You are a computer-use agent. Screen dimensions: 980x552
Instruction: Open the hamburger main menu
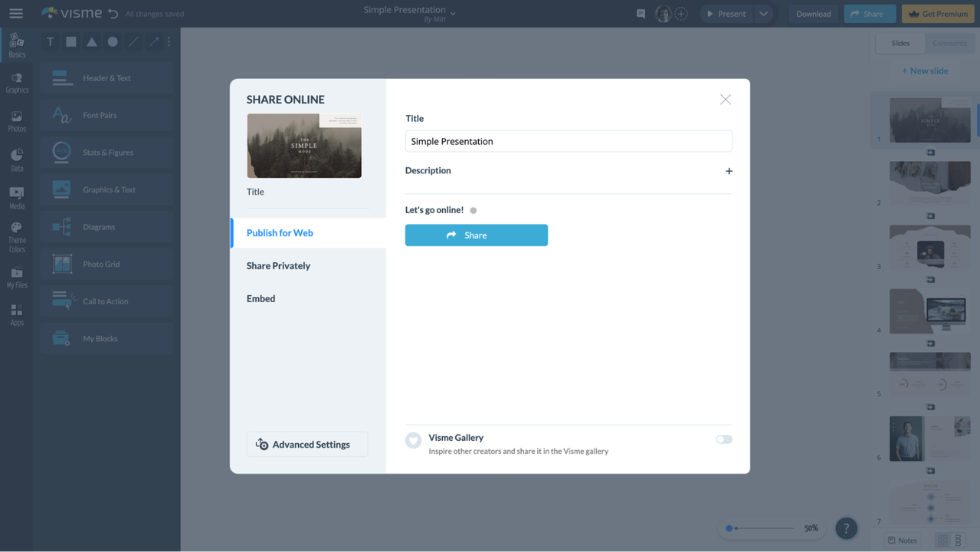15,13
